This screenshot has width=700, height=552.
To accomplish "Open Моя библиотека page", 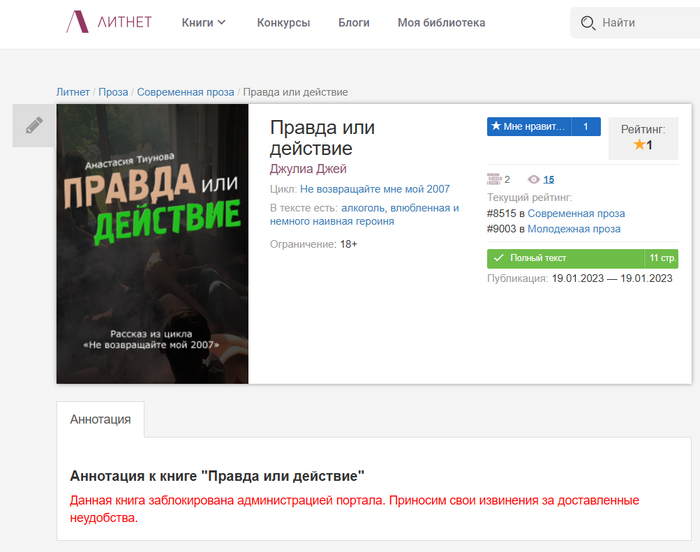I will click(x=441, y=22).
